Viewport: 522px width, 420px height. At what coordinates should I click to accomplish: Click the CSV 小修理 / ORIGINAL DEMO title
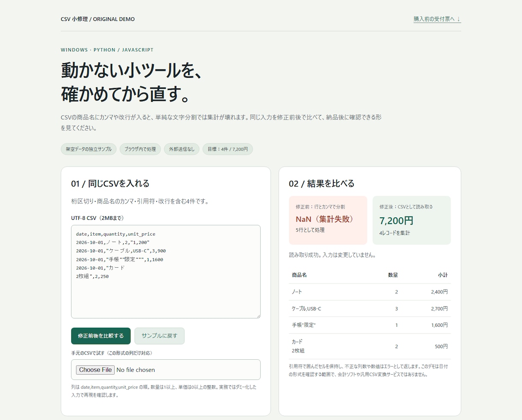(x=98, y=19)
